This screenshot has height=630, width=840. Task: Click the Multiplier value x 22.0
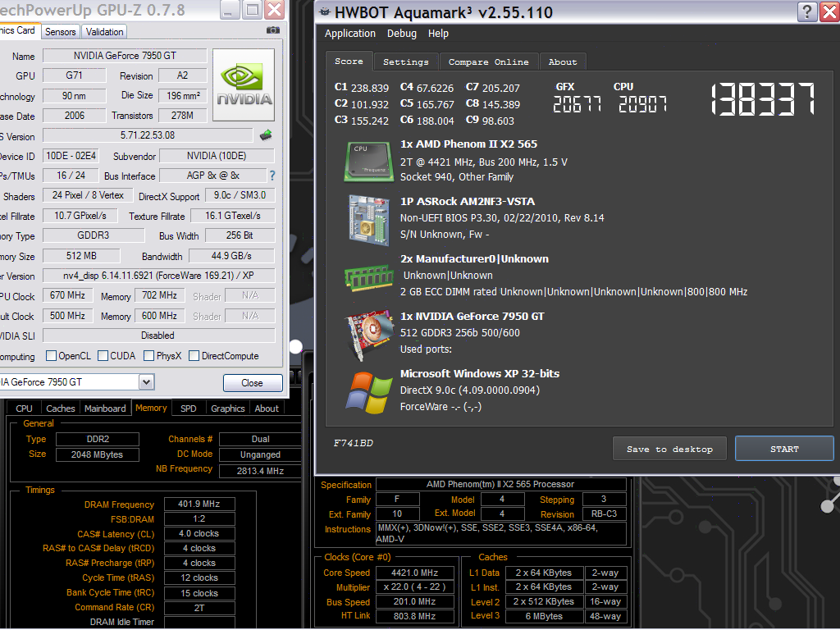click(x=414, y=587)
